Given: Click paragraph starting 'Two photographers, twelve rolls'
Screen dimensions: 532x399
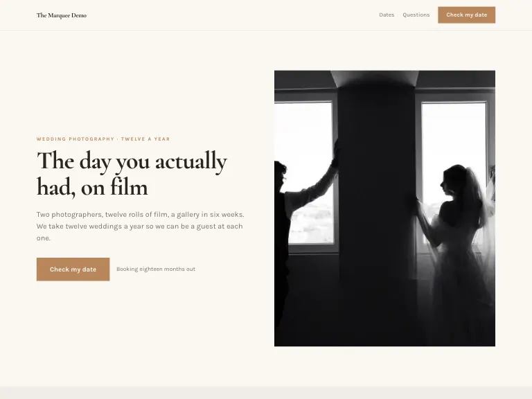Looking at the screenshot, I should click(141, 226).
